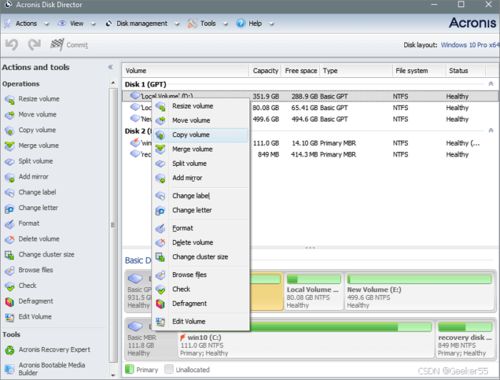
Task: Click Change letter icon in left panel
Action: point(10,208)
